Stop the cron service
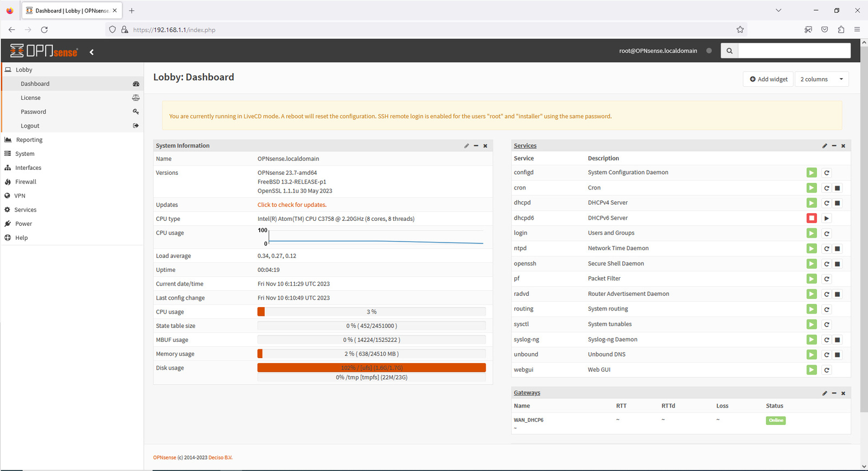This screenshot has height=471, width=868. coord(838,188)
